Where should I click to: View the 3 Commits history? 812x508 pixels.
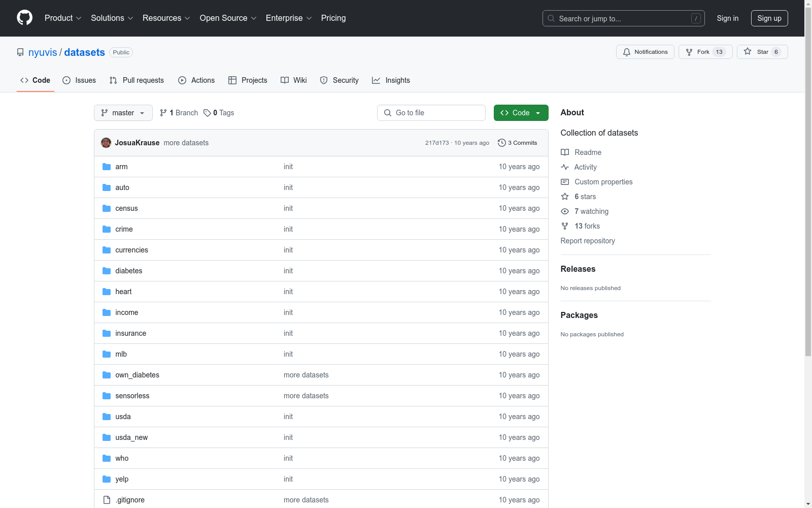[518, 143]
